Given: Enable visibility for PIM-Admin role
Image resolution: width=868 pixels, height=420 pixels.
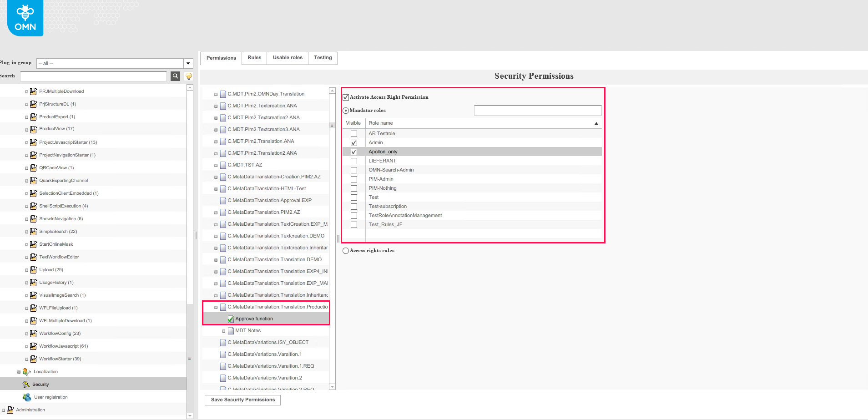Looking at the screenshot, I should tap(354, 179).
